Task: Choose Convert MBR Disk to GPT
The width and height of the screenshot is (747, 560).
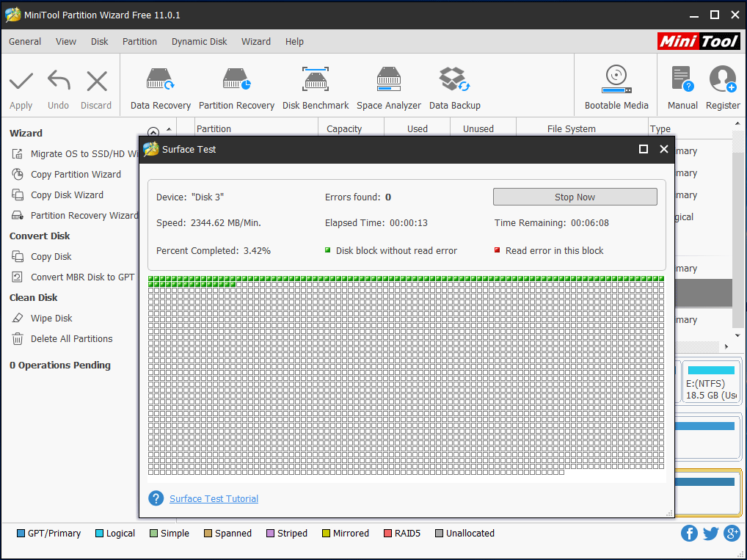Action: [82, 277]
